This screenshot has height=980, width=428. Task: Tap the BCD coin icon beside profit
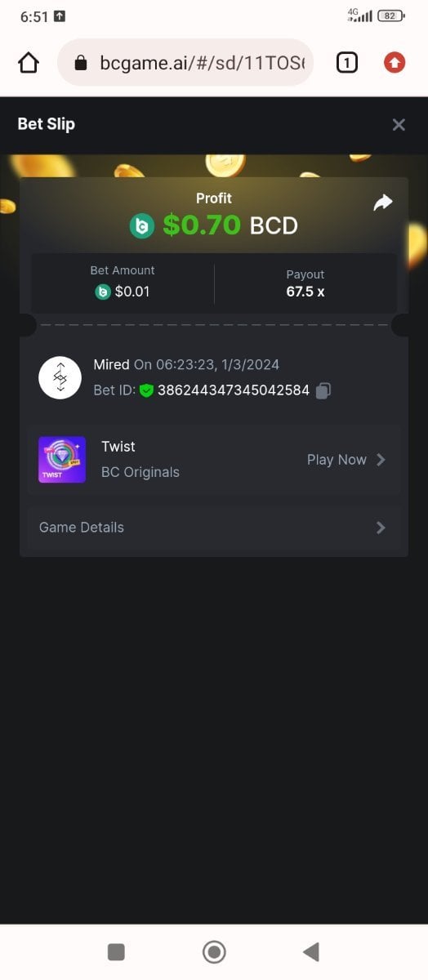(142, 225)
